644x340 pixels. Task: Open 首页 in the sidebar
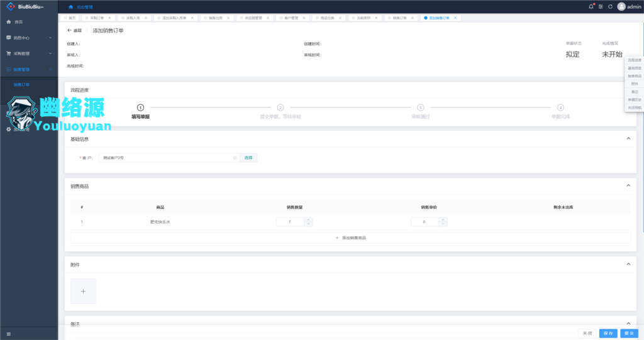point(29,22)
